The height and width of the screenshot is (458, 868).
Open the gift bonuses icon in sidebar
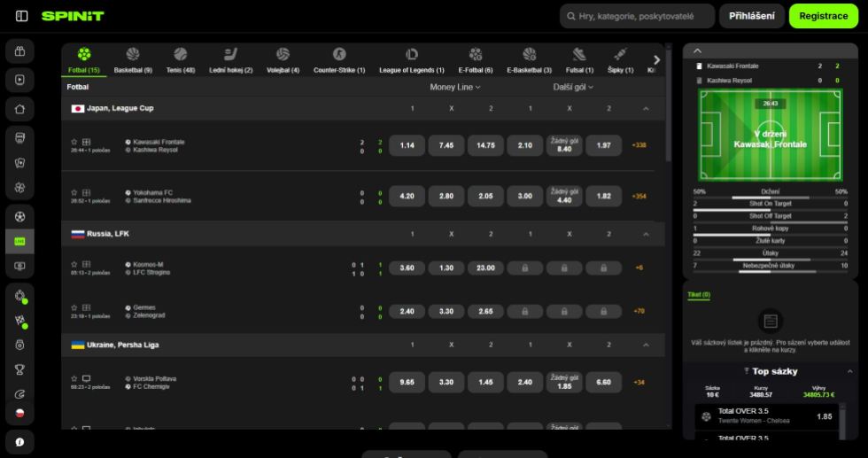tap(19, 50)
